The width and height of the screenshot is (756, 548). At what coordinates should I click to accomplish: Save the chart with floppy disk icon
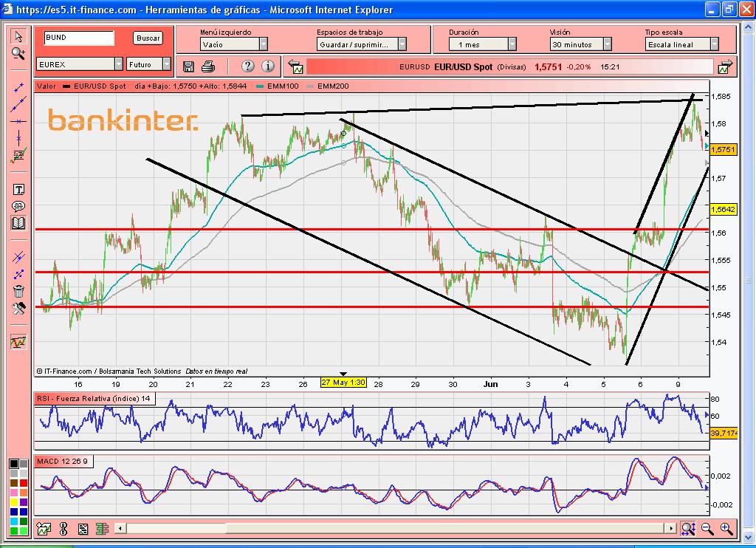(x=188, y=66)
